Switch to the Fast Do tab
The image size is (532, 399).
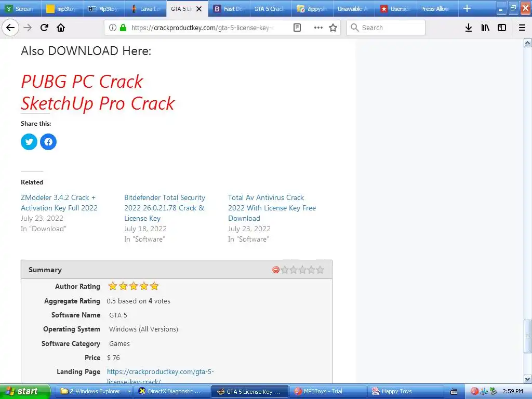click(x=229, y=9)
